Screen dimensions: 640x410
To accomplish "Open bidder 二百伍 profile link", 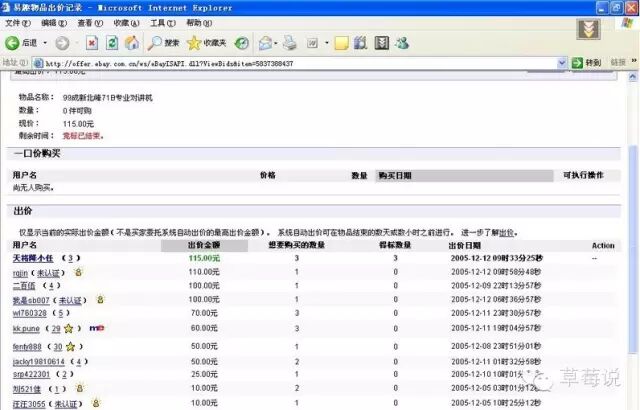I will click(24, 286).
